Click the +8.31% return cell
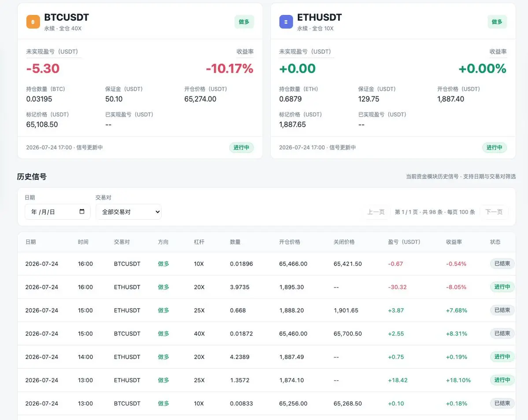This screenshot has height=420, width=528. click(457, 334)
